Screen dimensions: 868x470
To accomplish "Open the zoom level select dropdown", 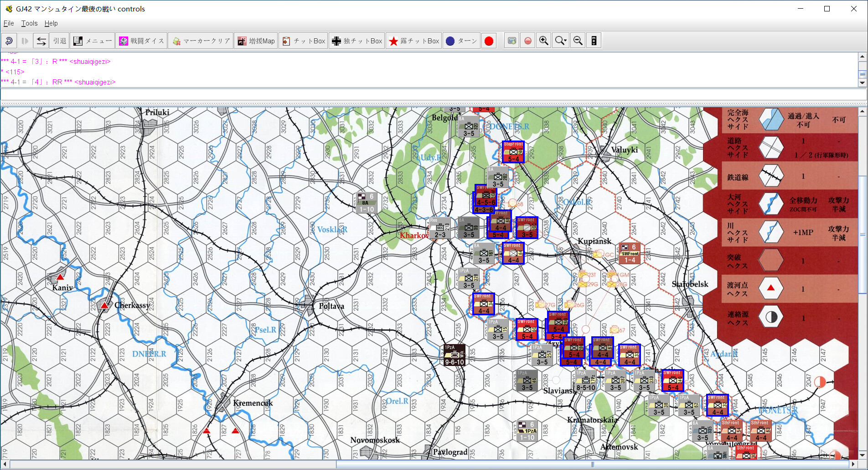I will 561,41.
